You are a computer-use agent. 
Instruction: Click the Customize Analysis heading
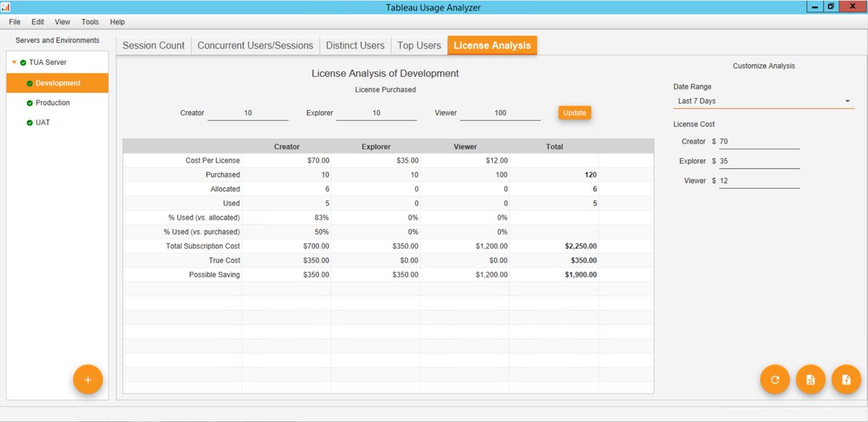[764, 66]
